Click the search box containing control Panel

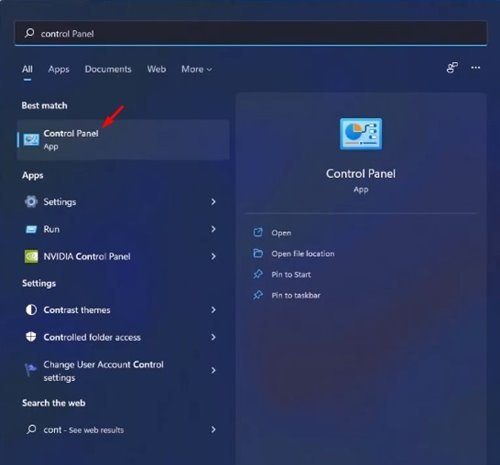(251, 33)
